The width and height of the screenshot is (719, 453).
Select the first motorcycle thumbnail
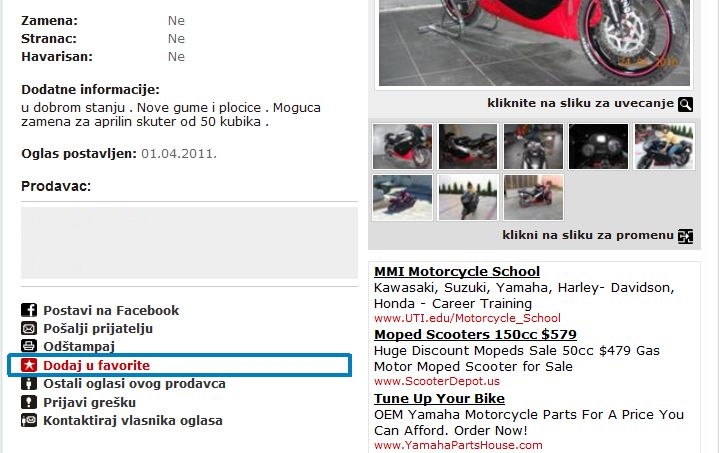(x=402, y=147)
